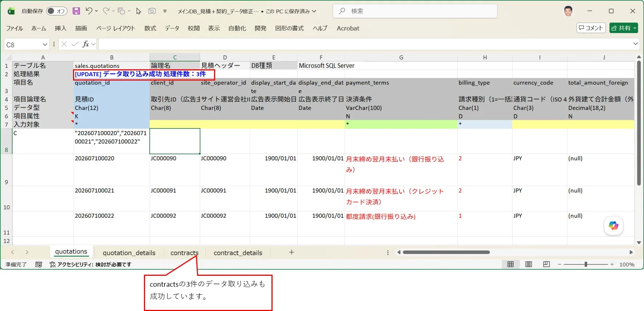Open the redo history dropdown arrow
The width and height of the screenshot is (644, 311).
[x=113, y=11]
